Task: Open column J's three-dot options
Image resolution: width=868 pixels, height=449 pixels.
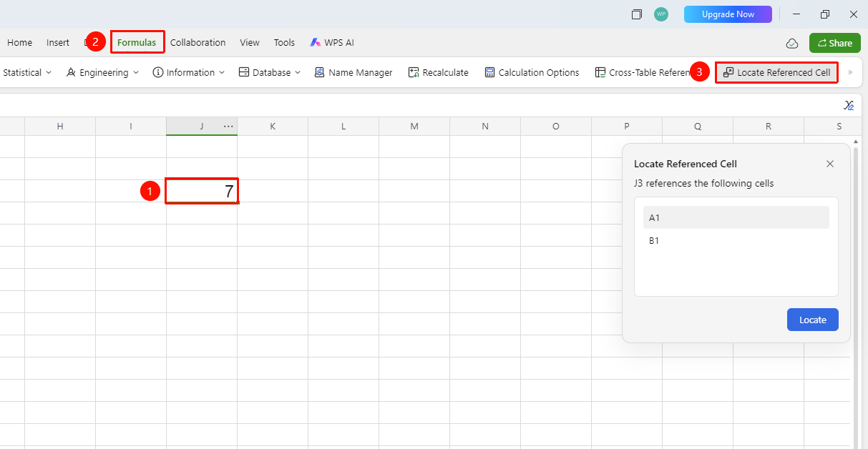Action: point(228,127)
